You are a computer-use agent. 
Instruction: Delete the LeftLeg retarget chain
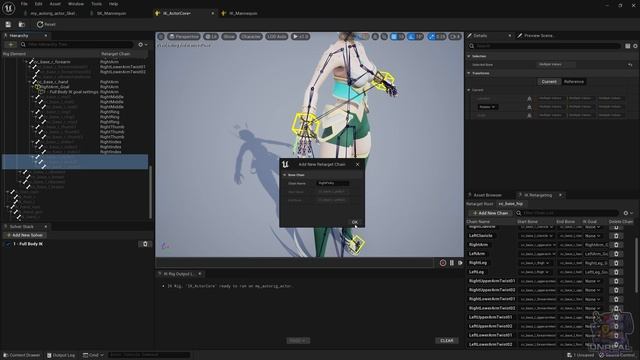click(616, 272)
